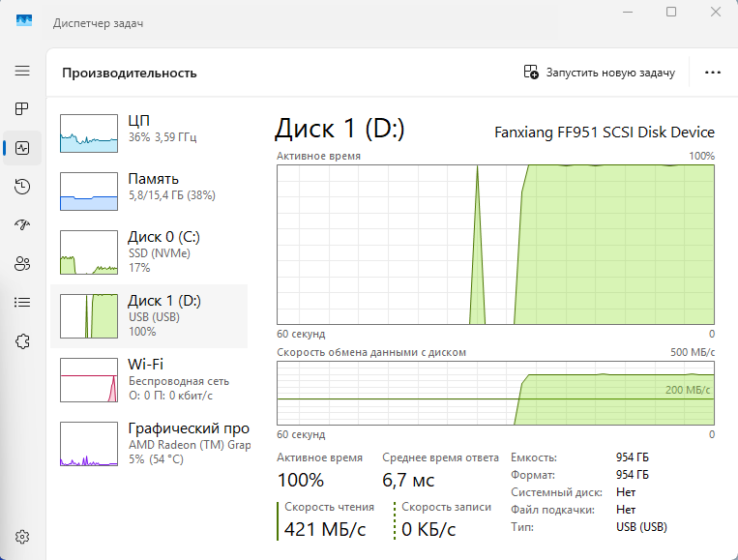Select the Графический процессор item
The height and width of the screenshot is (560, 738).
click(x=150, y=443)
